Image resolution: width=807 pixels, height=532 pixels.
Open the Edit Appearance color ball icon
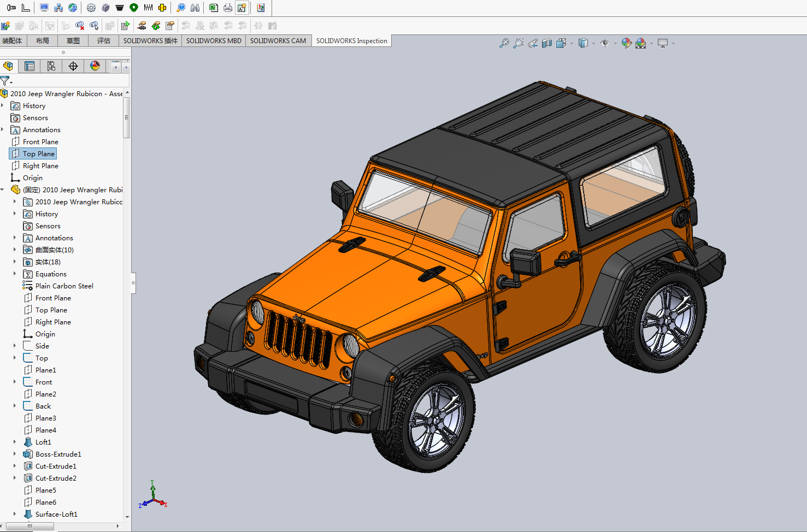coord(626,43)
